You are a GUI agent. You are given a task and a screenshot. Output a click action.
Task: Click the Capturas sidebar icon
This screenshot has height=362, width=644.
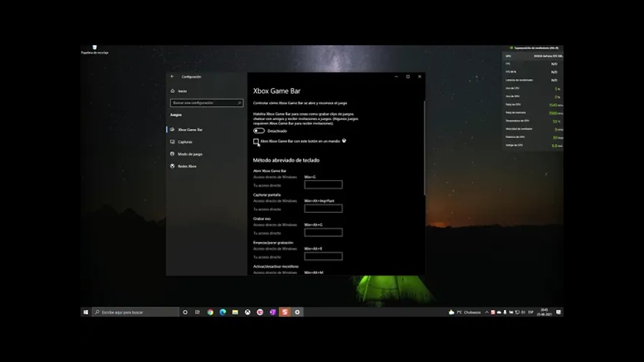(x=173, y=142)
